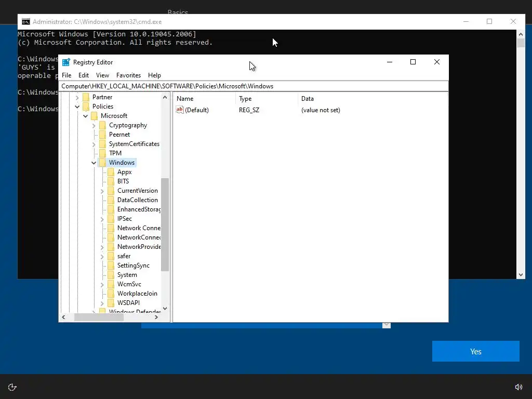Screen dimensions: 532x399
Task: Click the volume speaker icon
Action: click(519, 387)
